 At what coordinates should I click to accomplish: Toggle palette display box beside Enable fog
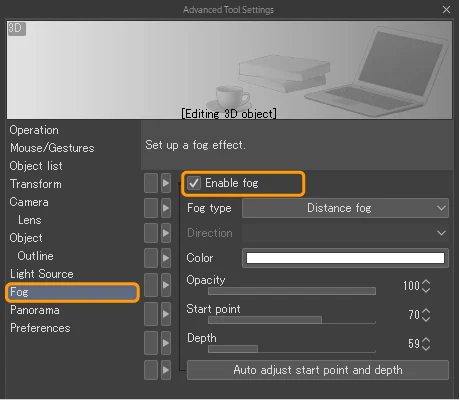(x=151, y=183)
